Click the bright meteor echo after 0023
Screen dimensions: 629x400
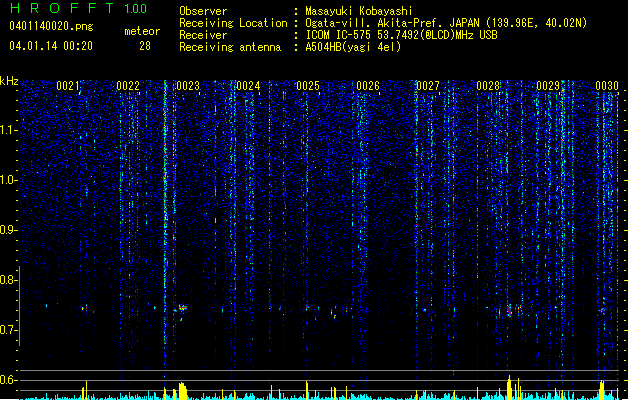click(x=183, y=308)
